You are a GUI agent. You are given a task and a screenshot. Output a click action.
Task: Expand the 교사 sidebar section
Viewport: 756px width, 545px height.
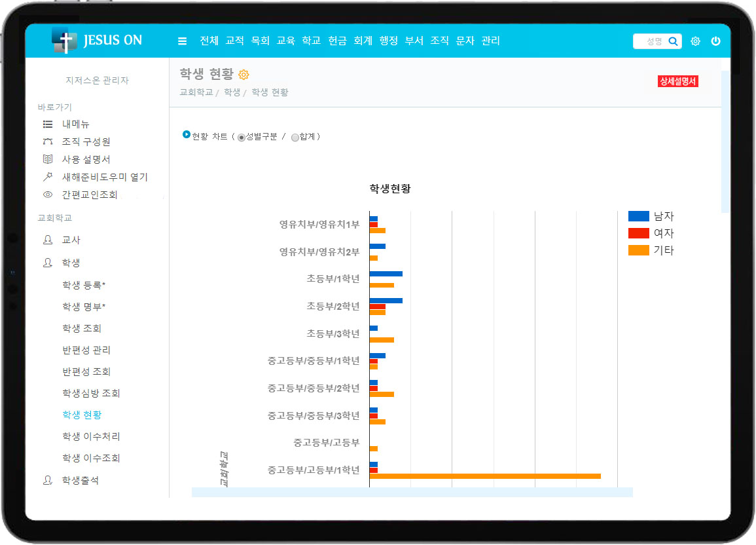click(71, 240)
